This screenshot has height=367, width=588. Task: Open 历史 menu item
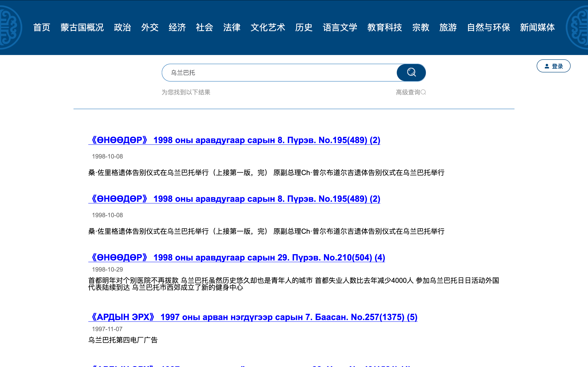304,27
